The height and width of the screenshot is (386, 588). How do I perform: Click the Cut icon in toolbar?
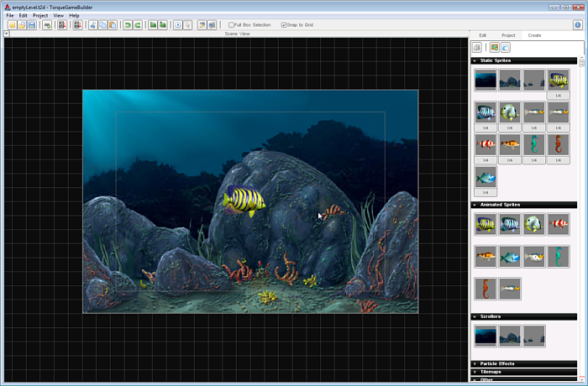coord(92,25)
